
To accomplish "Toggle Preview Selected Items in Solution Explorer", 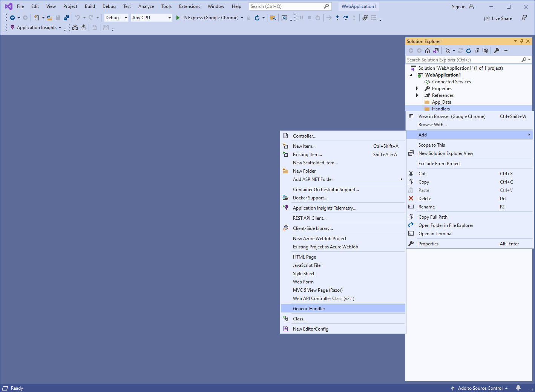I will pos(505,51).
